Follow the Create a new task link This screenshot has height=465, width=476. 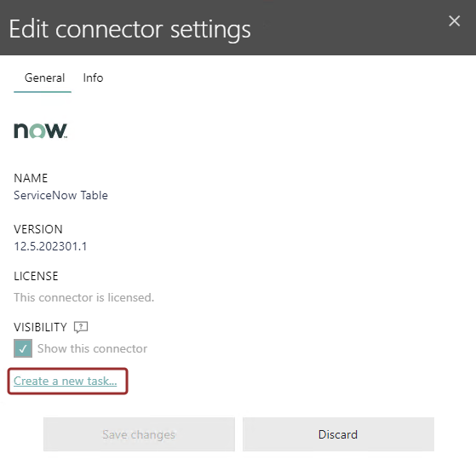(x=66, y=381)
